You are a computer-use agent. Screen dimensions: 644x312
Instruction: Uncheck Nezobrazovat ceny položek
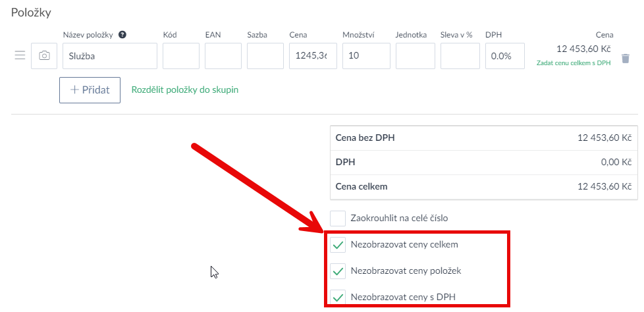point(338,271)
